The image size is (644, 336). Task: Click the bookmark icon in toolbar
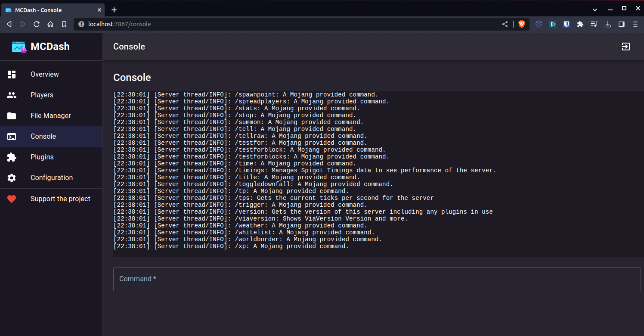(64, 25)
